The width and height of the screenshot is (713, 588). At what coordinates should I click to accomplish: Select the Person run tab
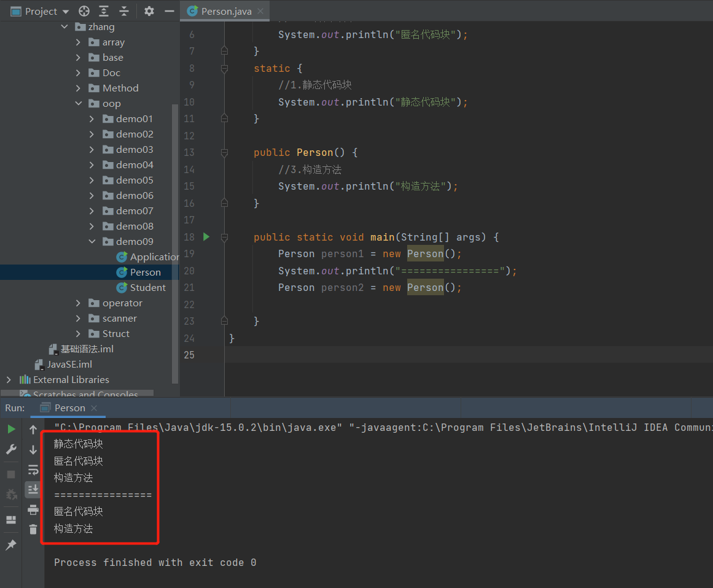(x=69, y=408)
